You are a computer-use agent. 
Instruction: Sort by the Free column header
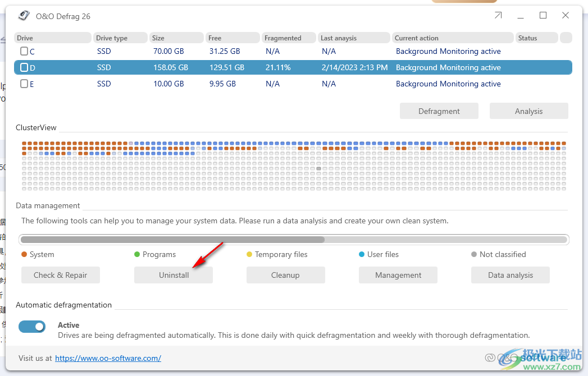(233, 38)
